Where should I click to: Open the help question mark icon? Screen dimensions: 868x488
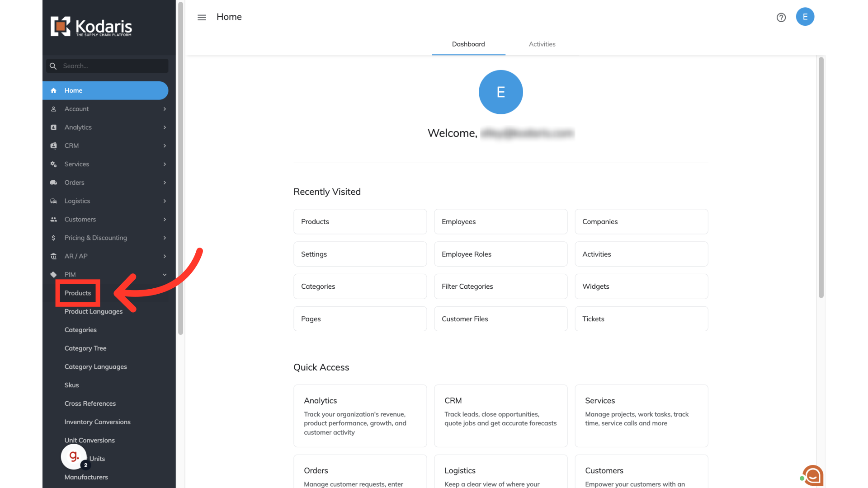pos(781,17)
